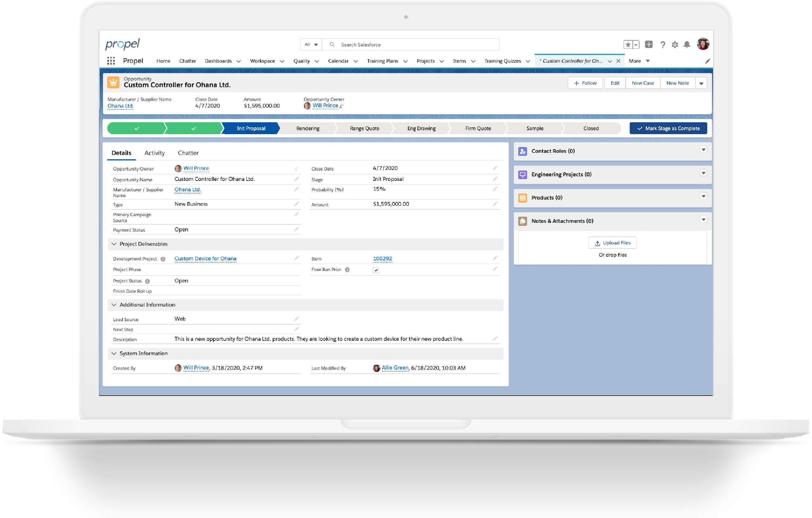Follow this opportunity
The image size is (812, 518).
pos(585,83)
